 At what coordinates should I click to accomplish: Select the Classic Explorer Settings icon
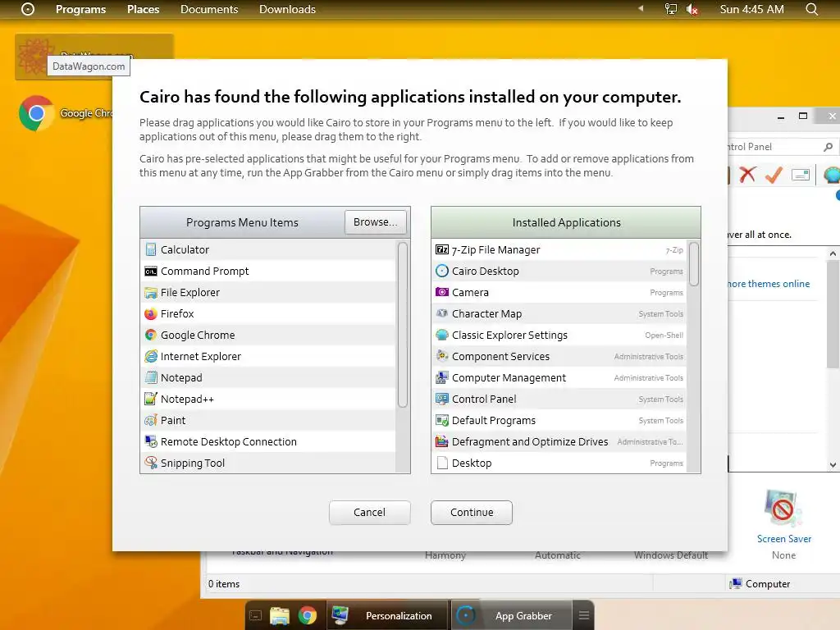click(x=442, y=335)
